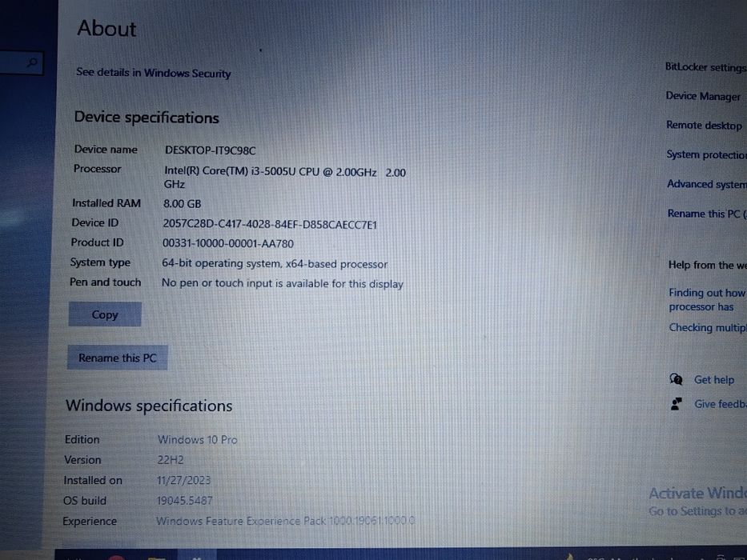Viewport: 747px width, 560px height.
Task: Select 64-bit operating system text
Action: [275, 263]
